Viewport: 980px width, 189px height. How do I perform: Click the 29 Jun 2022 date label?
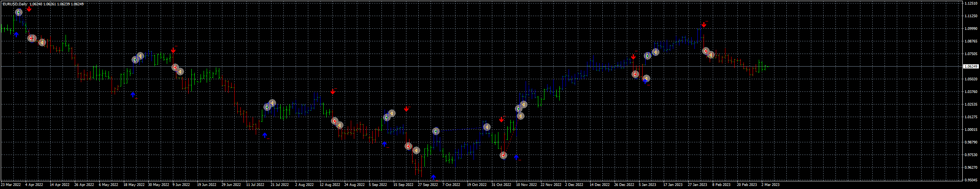click(231, 185)
